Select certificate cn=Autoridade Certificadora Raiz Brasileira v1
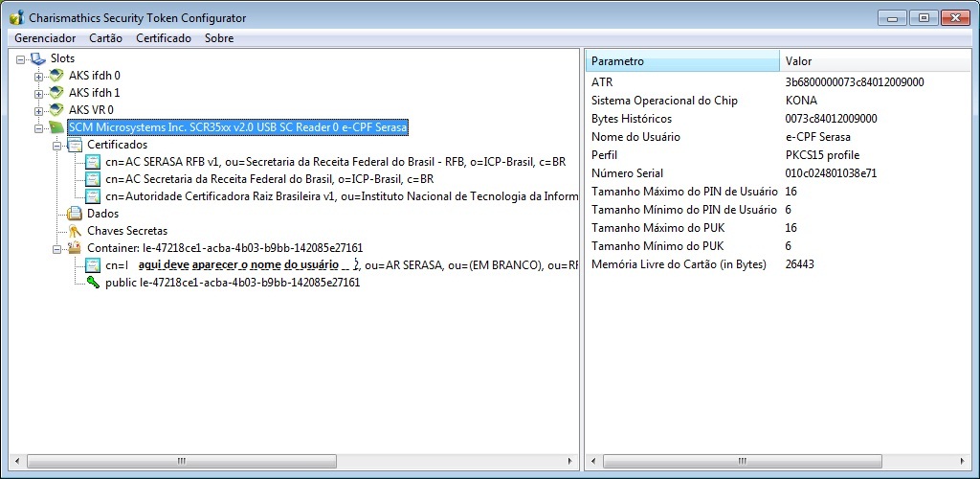The image size is (980, 479). point(342,196)
